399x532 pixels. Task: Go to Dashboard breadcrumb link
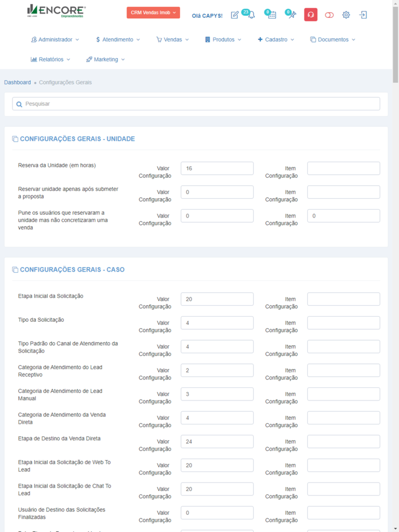[x=18, y=83]
